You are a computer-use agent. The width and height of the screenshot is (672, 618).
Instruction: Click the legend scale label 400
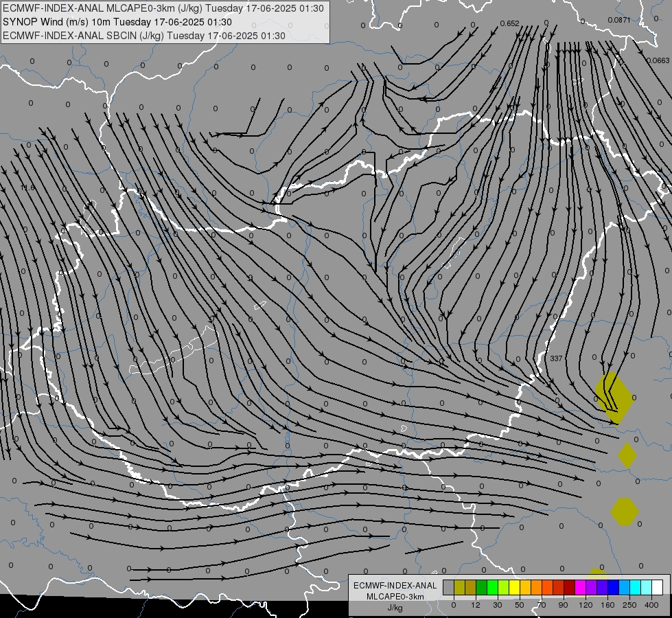tap(651, 605)
